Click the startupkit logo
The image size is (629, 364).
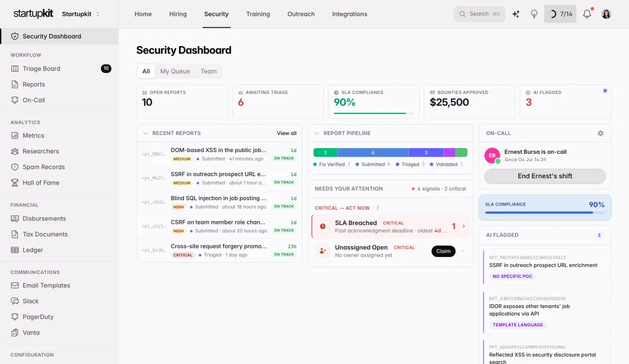(33, 14)
